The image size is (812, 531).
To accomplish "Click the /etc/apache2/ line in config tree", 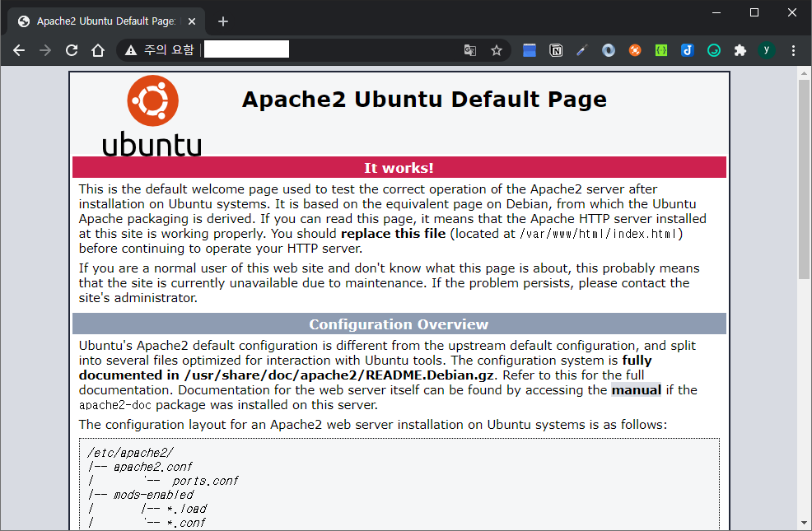I will point(131,453).
